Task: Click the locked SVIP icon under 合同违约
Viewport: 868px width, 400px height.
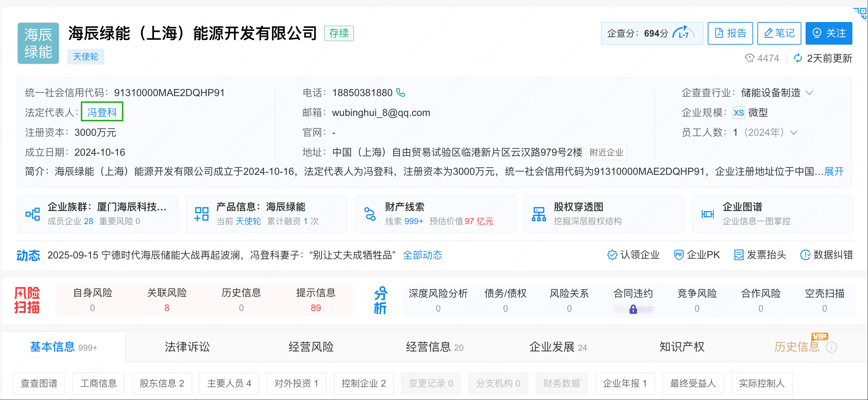Action: tap(633, 310)
